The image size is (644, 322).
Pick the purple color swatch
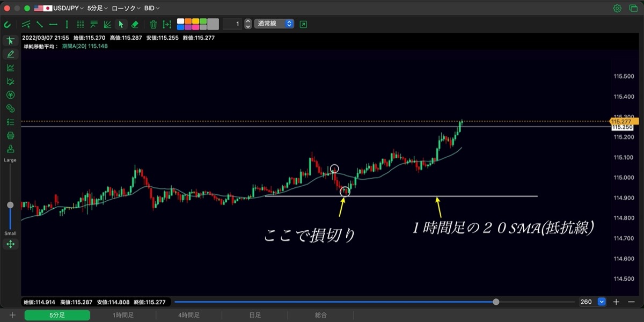click(188, 27)
